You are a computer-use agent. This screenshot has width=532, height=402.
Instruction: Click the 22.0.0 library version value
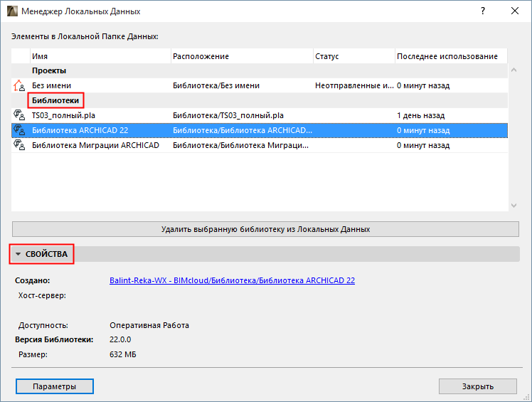click(x=120, y=339)
